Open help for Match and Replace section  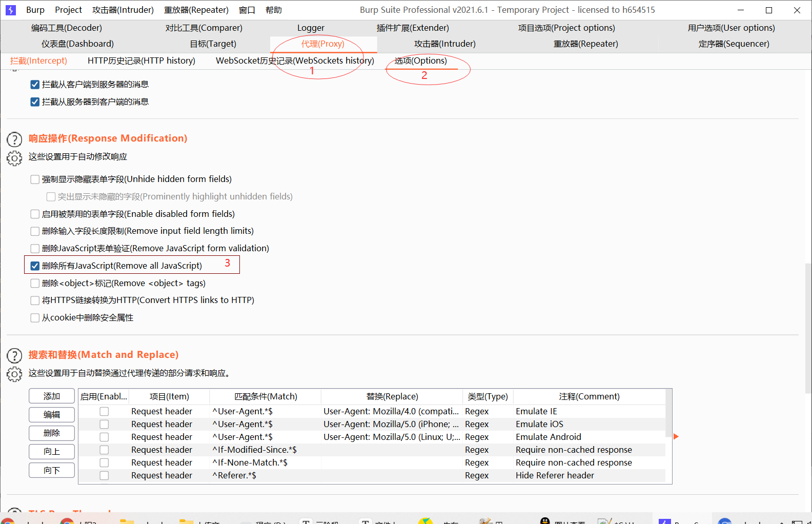click(14, 356)
